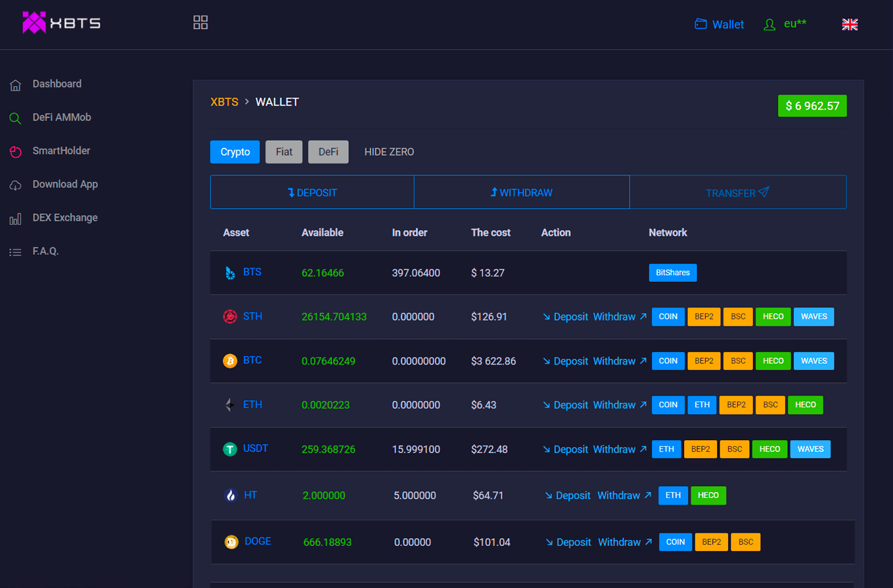Click Withdraw in DOGE row
Viewport: 893px width, 588px height.
[625, 542]
